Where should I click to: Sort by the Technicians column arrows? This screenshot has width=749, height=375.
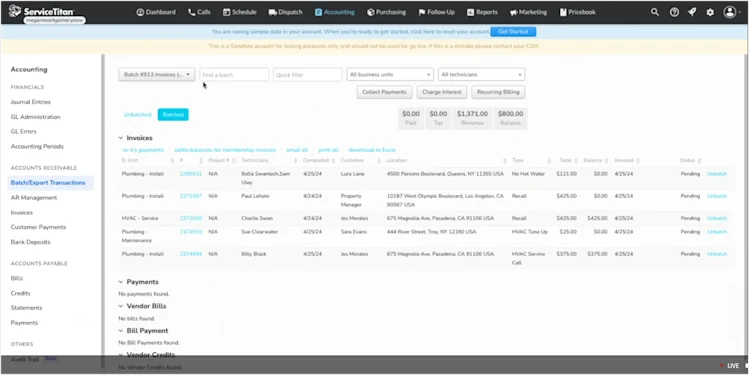pyautogui.click(x=296, y=161)
